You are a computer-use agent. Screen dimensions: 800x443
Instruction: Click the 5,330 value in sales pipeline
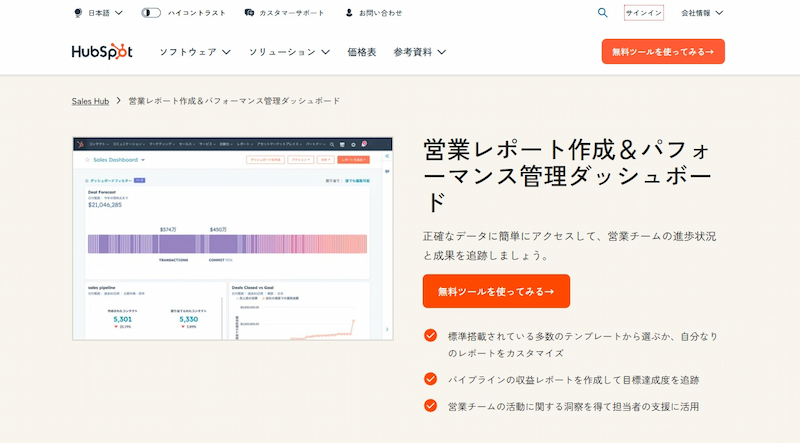189,319
